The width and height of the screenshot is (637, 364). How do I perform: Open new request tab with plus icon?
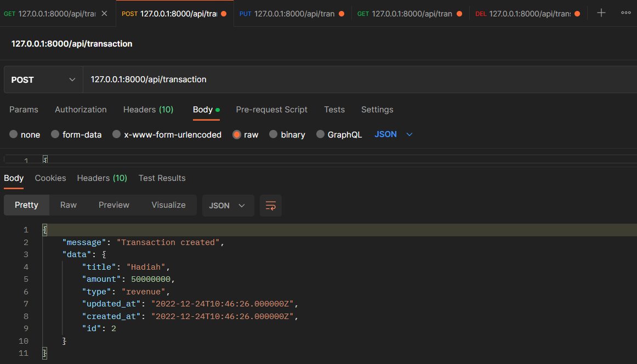pos(601,13)
